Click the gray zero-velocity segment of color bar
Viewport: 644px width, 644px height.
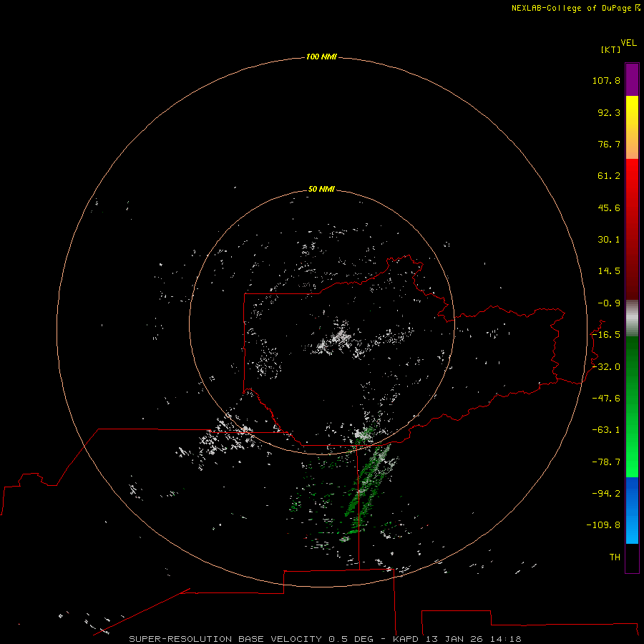632,318
